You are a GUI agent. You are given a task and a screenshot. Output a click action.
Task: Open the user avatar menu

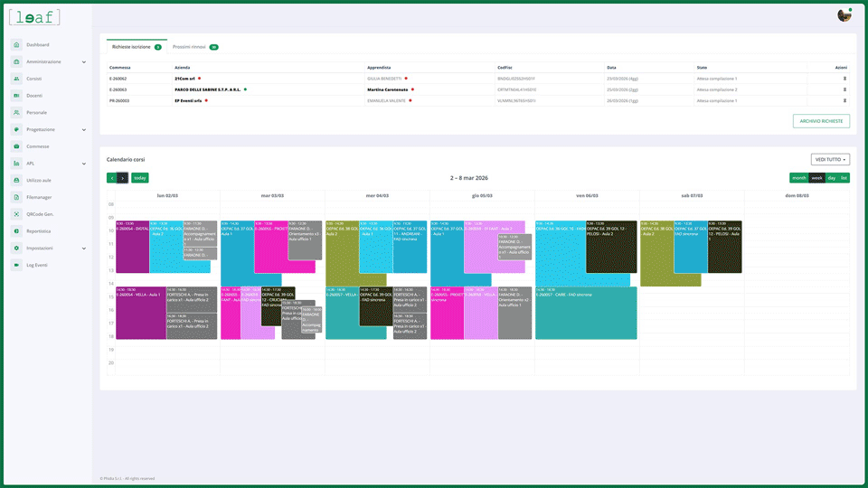(x=844, y=15)
